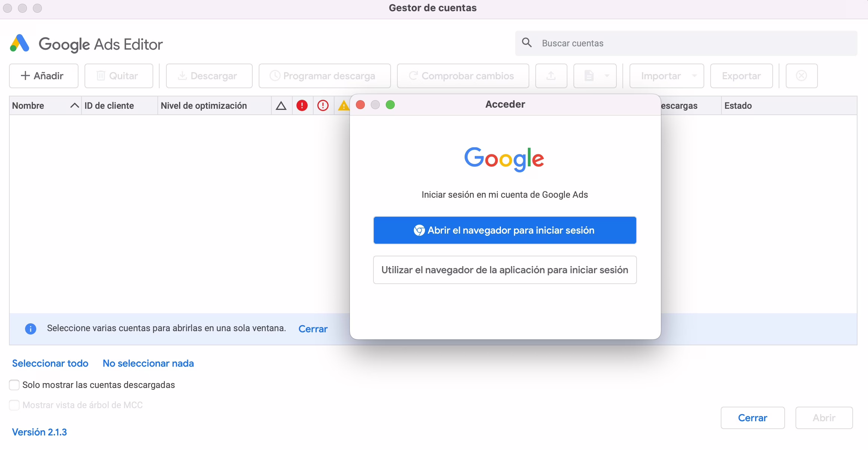This screenshot has height=450, width=868.
Task: Click the Google Ads Editor logo
Action: click(19, 44)
